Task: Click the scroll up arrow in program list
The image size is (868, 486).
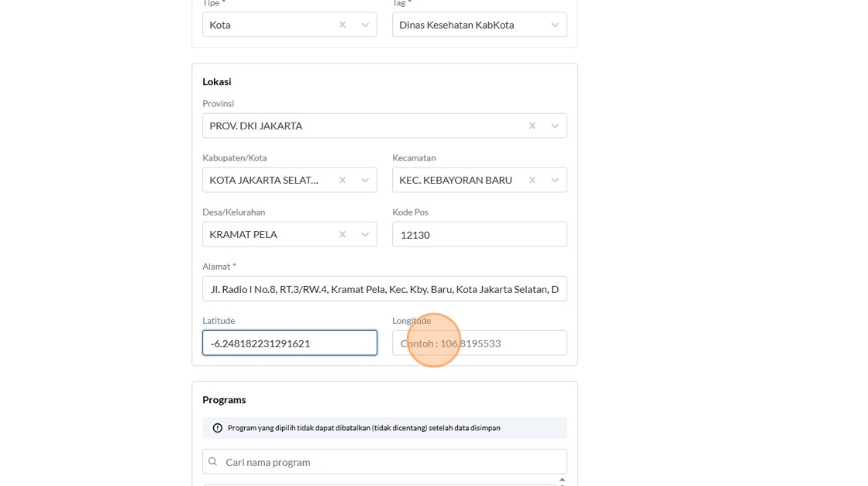Action: point(563,481)
